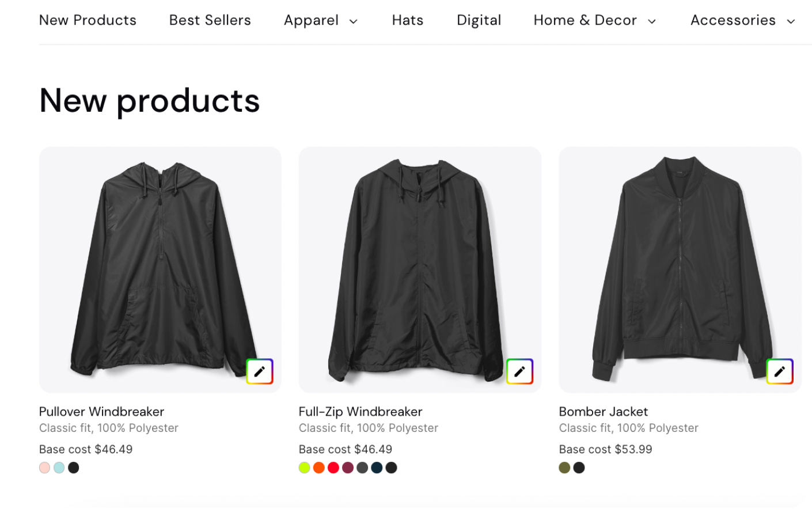812x509 pixels.
Task: Click the edit pencil icon on Full-Zip Windbreaker
Action: (x=519, y=371)
